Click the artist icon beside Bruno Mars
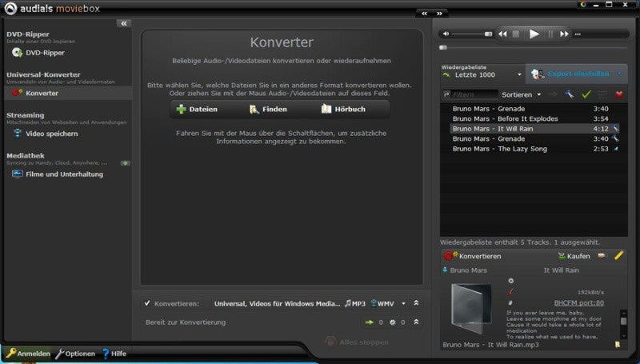Viewport: 640px width, 364px height. pos(445,270)
